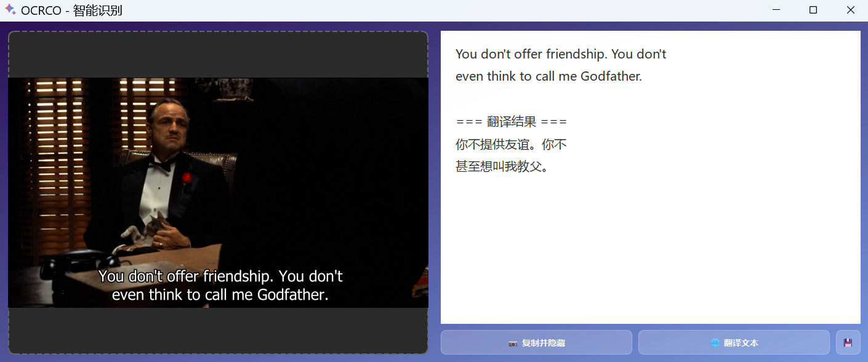Viewport: 868px width, 362px height.
Task: Click the 复制并隐藏 button
Action: tap(536, 342)
